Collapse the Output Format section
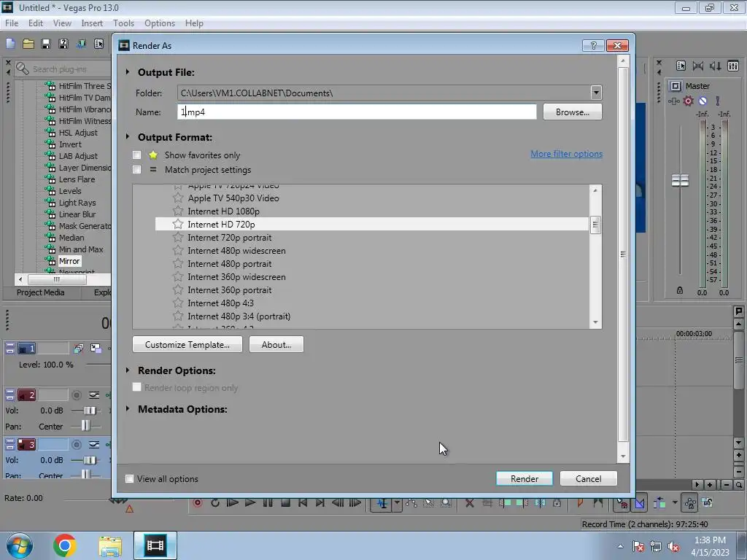This screenshot has height=560, width=747. coord(127,136)
